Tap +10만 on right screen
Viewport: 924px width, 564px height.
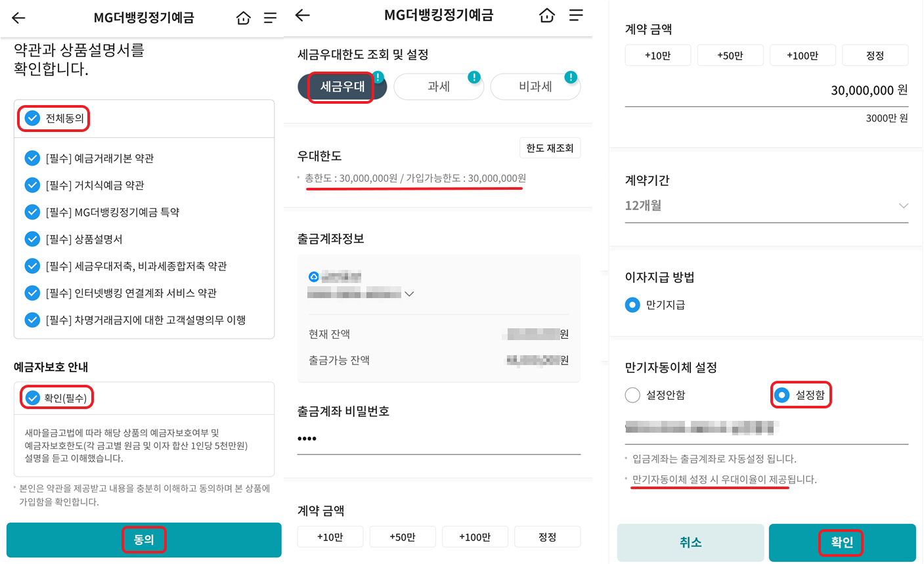click(658, 55)
